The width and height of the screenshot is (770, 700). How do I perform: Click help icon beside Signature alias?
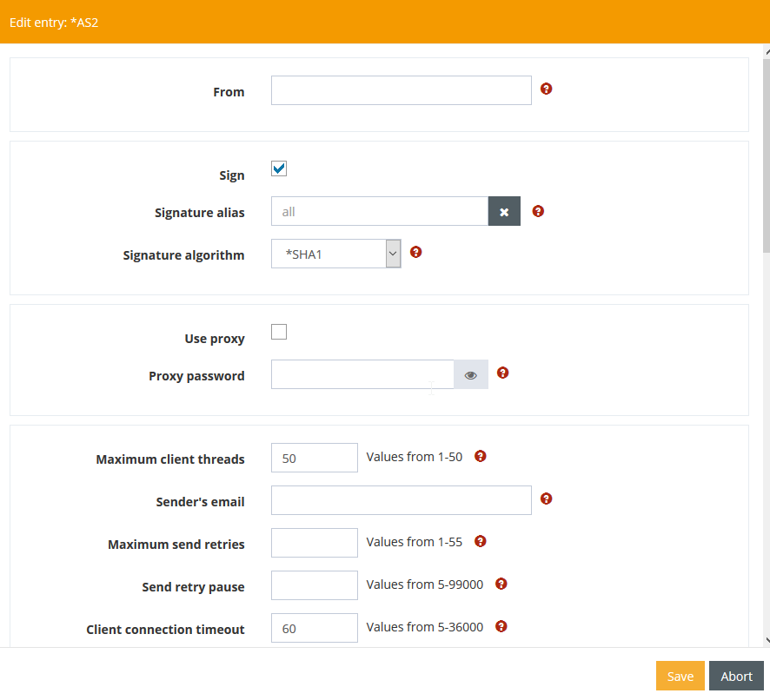point(538,211)
